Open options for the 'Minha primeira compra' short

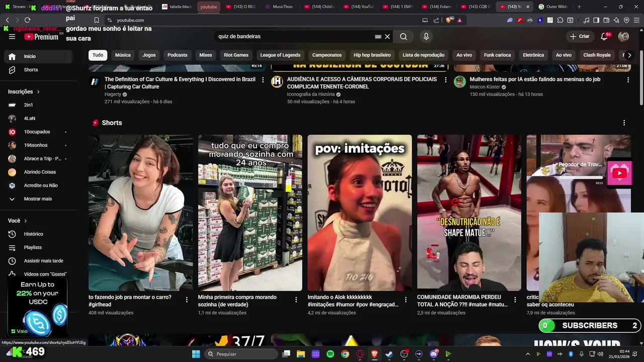click(x=296, y=300)
